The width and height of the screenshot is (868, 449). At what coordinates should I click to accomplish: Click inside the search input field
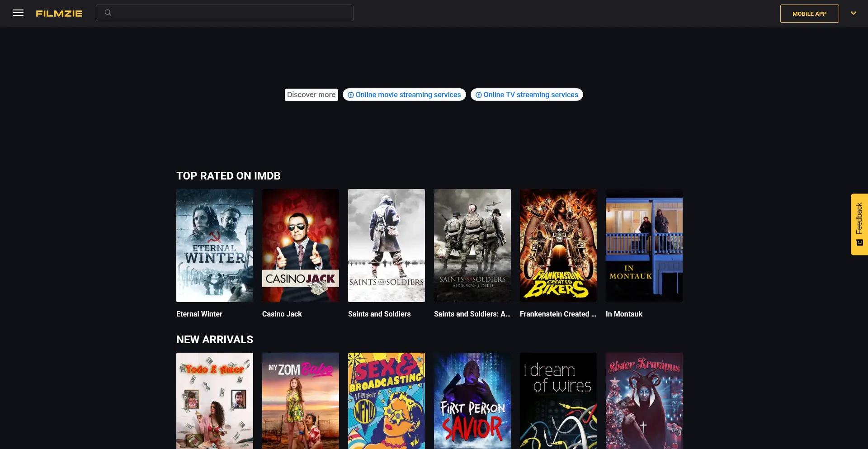[225, 13]
